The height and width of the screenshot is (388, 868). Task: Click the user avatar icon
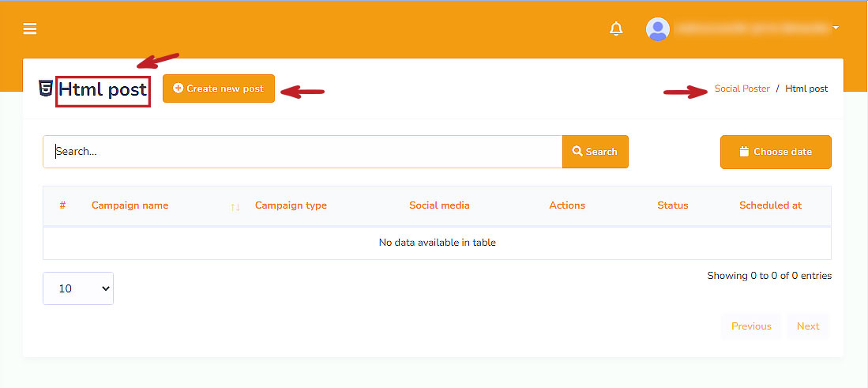[657, 29]
